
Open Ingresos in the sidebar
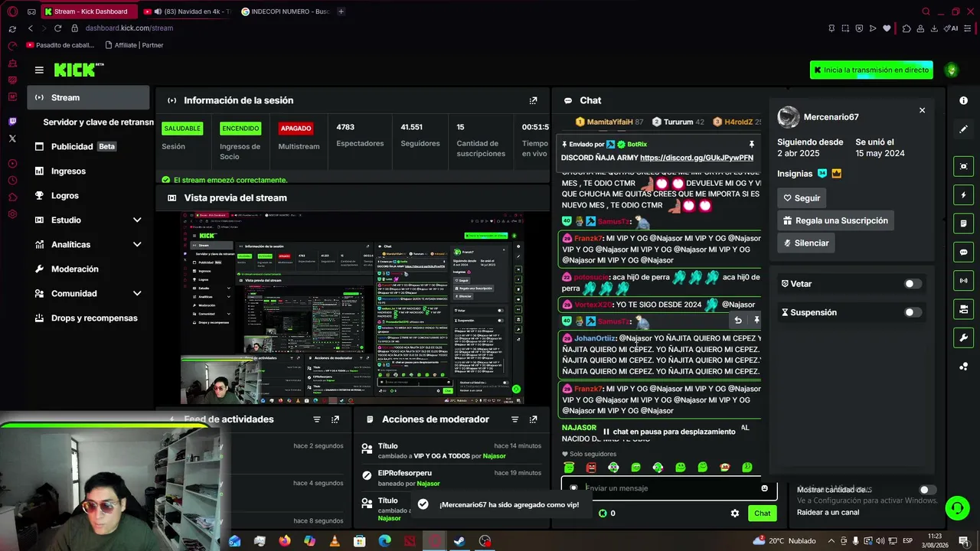(89, 171)
